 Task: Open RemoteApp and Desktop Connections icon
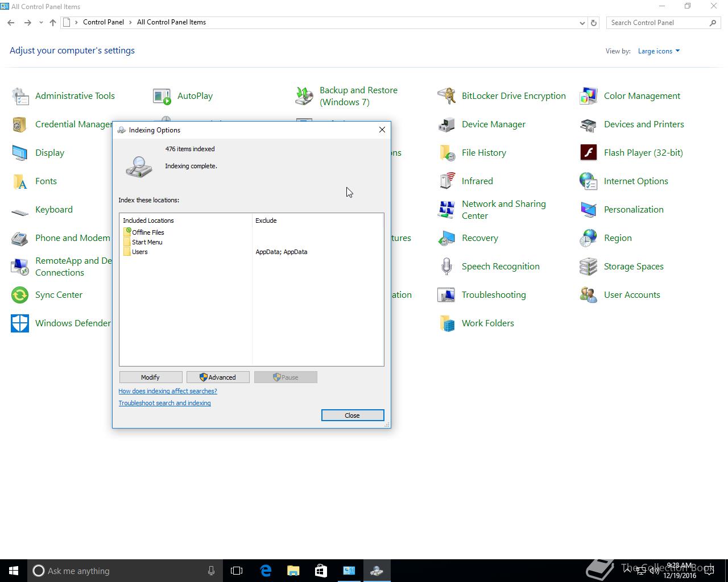click(x=20, y=267)
